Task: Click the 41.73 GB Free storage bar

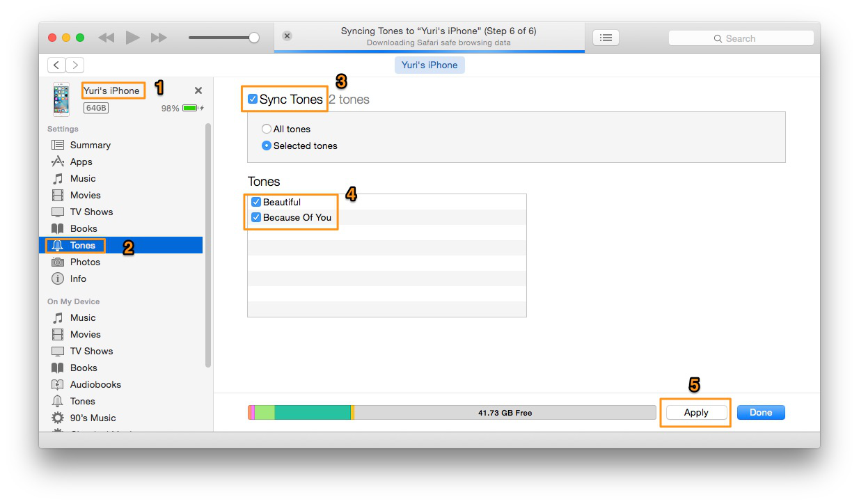Action: tap(505, 413)
